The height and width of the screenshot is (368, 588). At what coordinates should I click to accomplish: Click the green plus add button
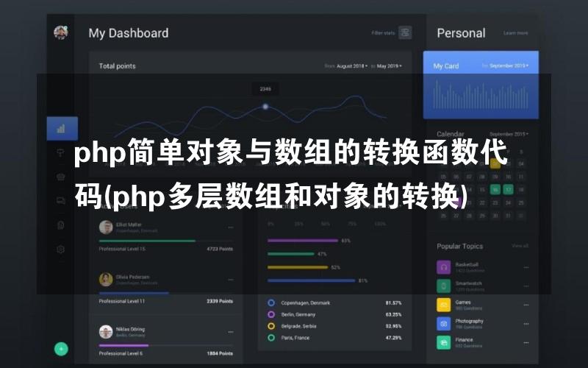61,348
